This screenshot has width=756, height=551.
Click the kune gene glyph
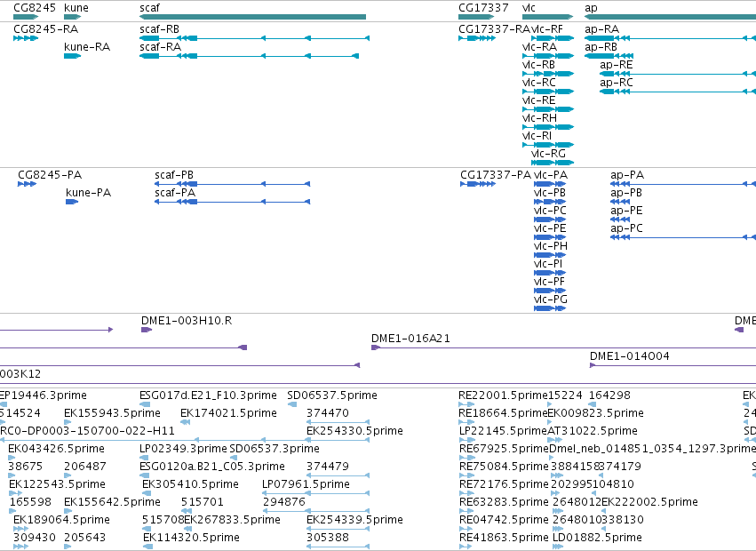tap(72, 17)
